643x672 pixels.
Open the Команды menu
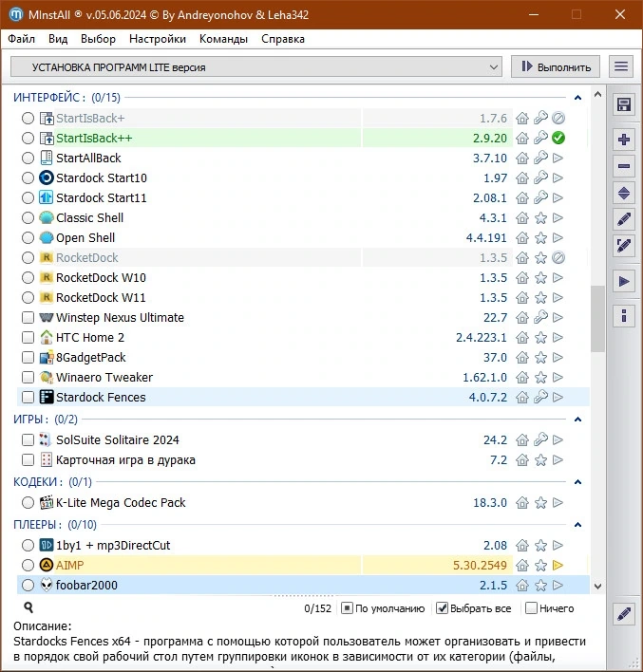pyautogui.click(x=223, y=39)
